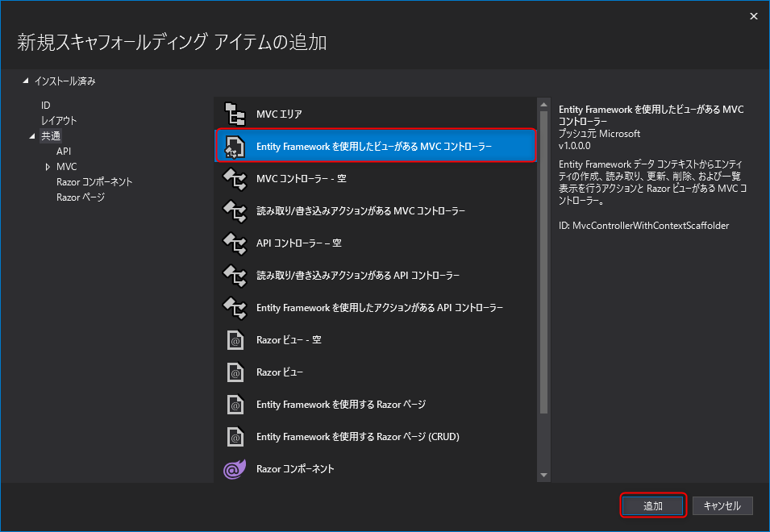Click icon beside 読み取り/書き込みアクションがある MVC コントローラー
Image resolution: width=770 pixels, height=532 pixels.
[235, 211]
